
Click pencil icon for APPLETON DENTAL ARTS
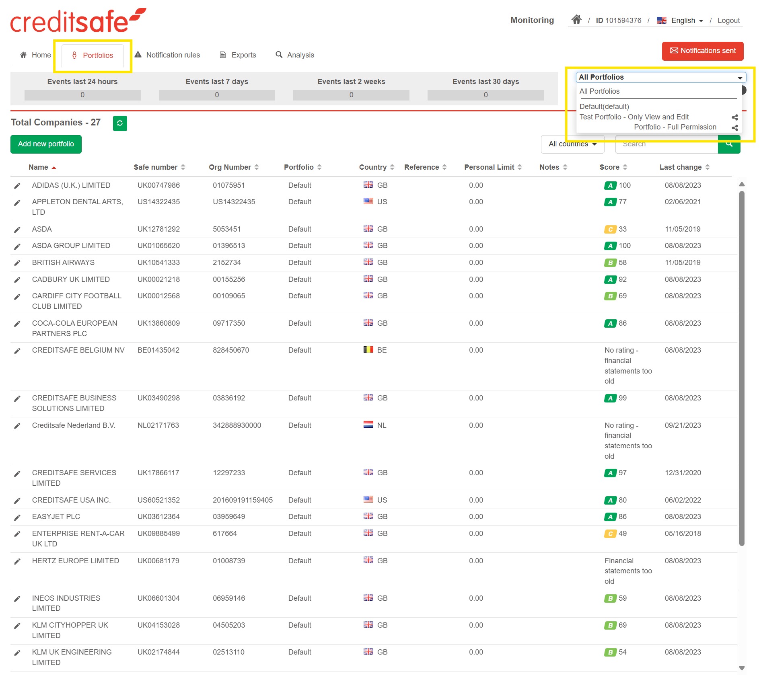[x=17, y=203]
